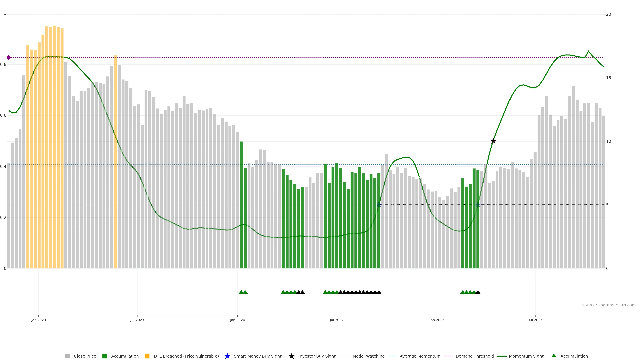Click the Jul 2024 axis label

(336, 320)
